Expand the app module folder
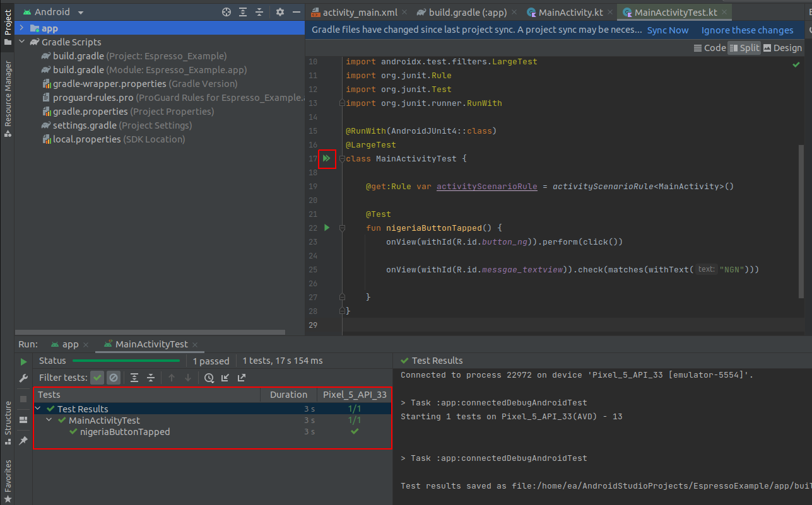 (x=21, y=28)
